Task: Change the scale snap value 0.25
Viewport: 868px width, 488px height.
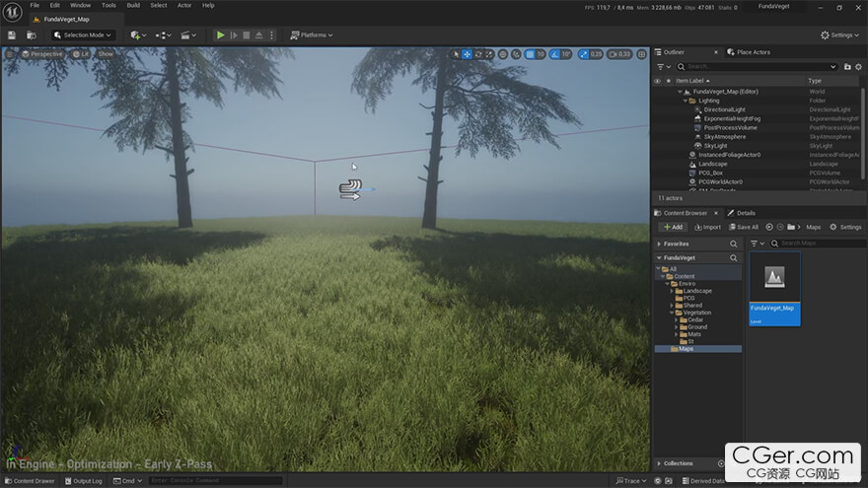Action: pos(596,53)
